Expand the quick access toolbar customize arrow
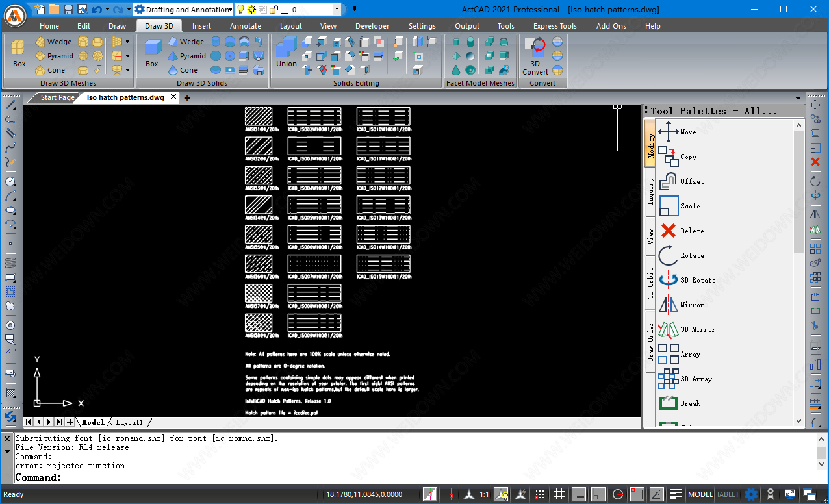The height and width of the screenshot is (504, 829). click(x=354, y=9)
